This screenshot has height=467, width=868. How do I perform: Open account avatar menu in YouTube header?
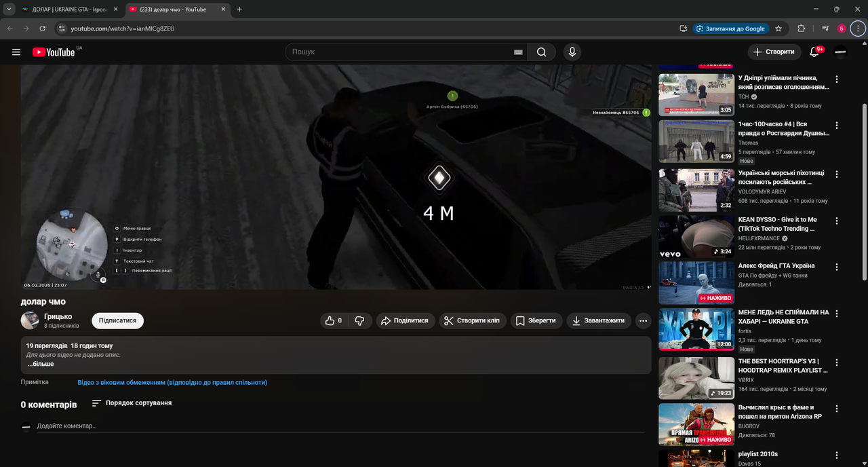pyautogui.click(x=840, y=52)
